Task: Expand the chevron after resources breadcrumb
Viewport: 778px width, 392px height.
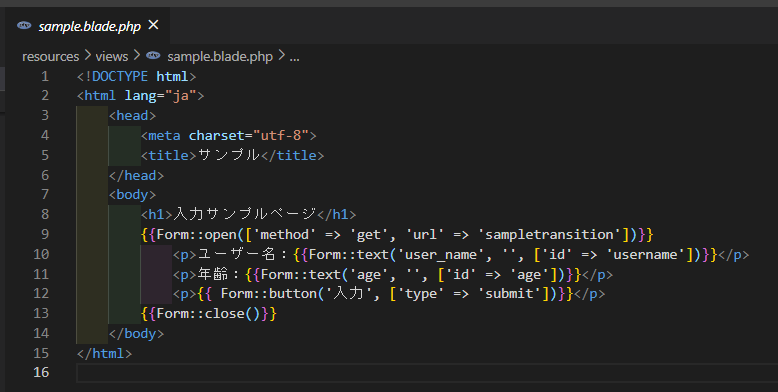Action: (x=87, y=56)
